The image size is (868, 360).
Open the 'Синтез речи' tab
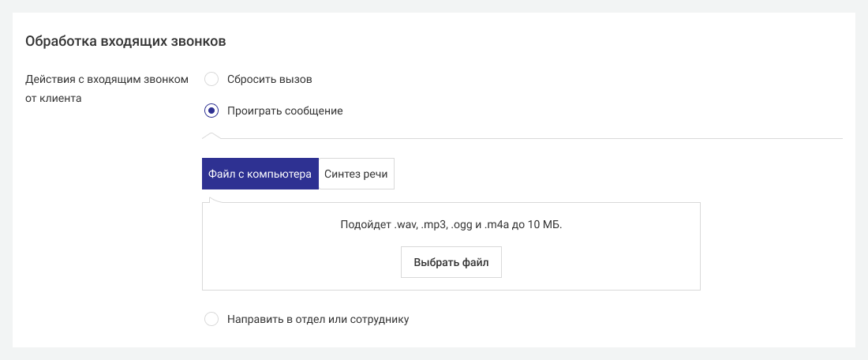point(356,174)
